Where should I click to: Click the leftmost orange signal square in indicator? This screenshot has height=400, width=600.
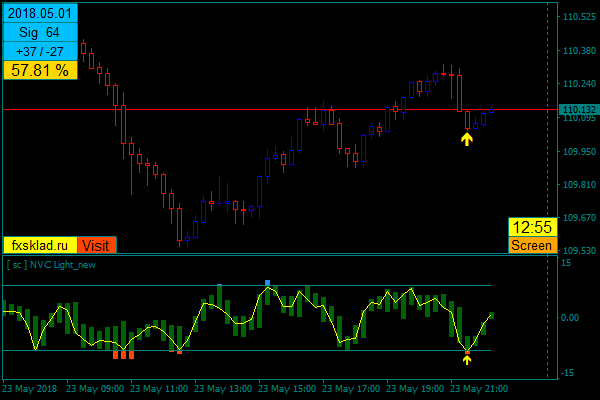pyautogui.click(x=115, y=355)
